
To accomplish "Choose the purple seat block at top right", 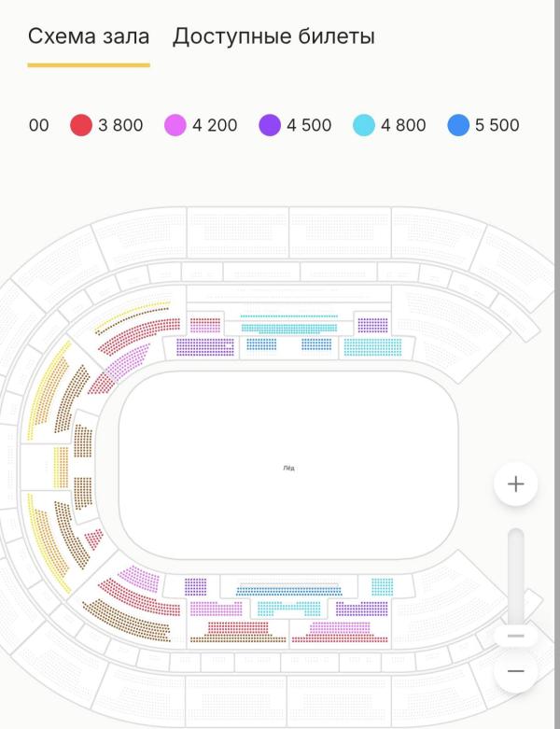I will tap(372, 326).
